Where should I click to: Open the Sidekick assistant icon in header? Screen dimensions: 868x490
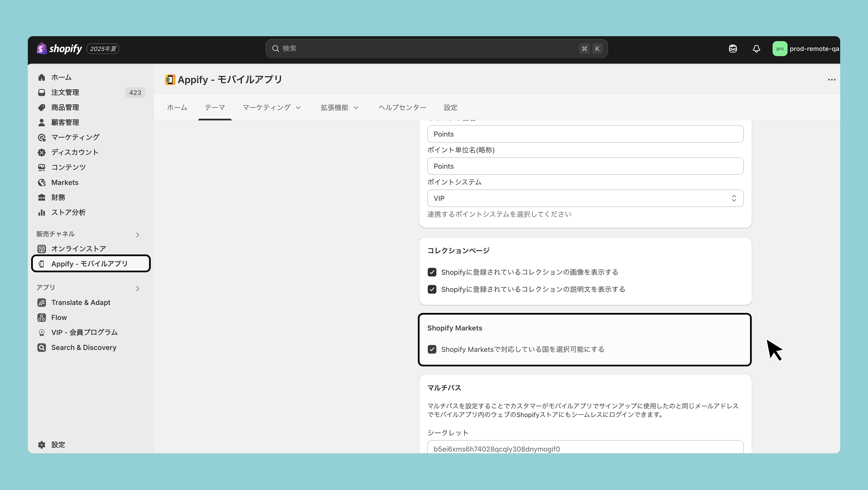point(733,48)
